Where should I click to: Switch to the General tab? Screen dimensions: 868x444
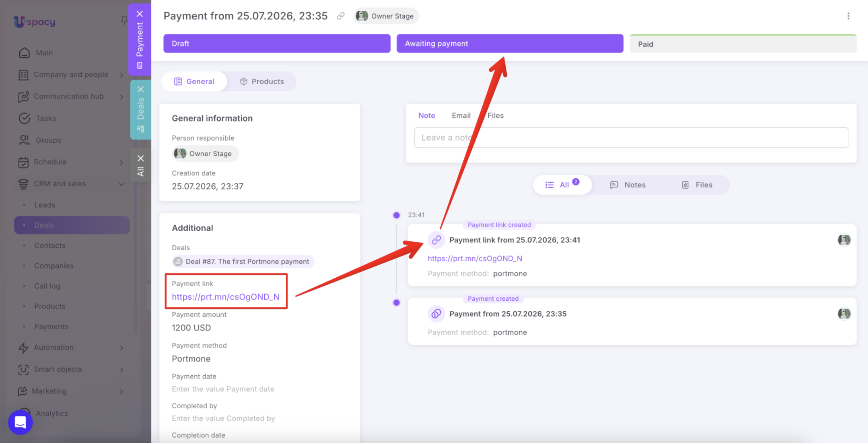pos(194,82)
